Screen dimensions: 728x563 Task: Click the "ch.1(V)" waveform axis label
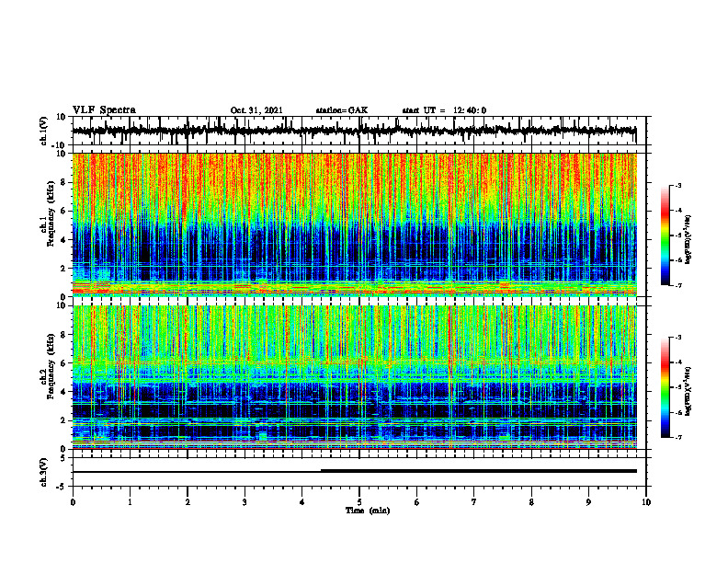point(43,131)
